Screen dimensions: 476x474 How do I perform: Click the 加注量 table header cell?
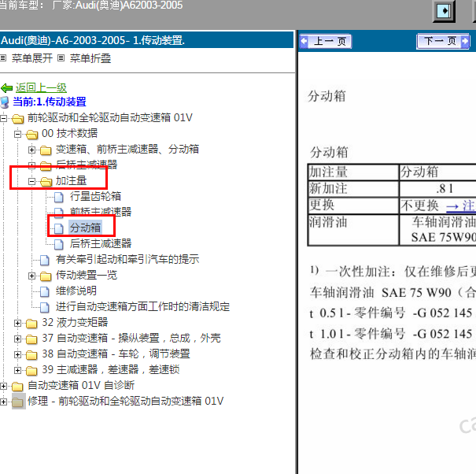(353, 172)
